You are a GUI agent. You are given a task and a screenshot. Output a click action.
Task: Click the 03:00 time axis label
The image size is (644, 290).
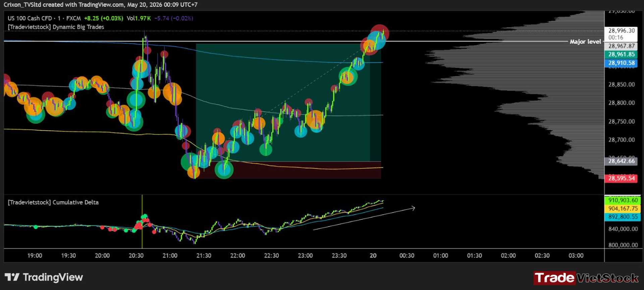tap(576, 256)
